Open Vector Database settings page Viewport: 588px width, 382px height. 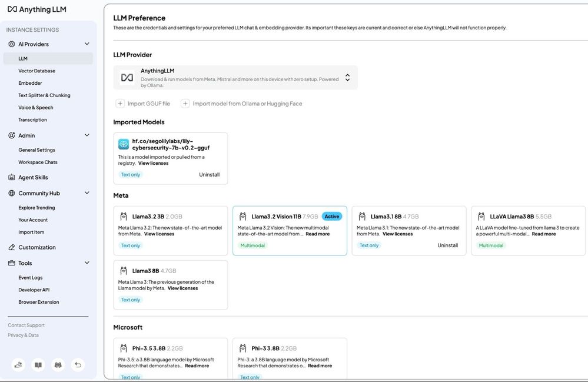pos(36,71)
